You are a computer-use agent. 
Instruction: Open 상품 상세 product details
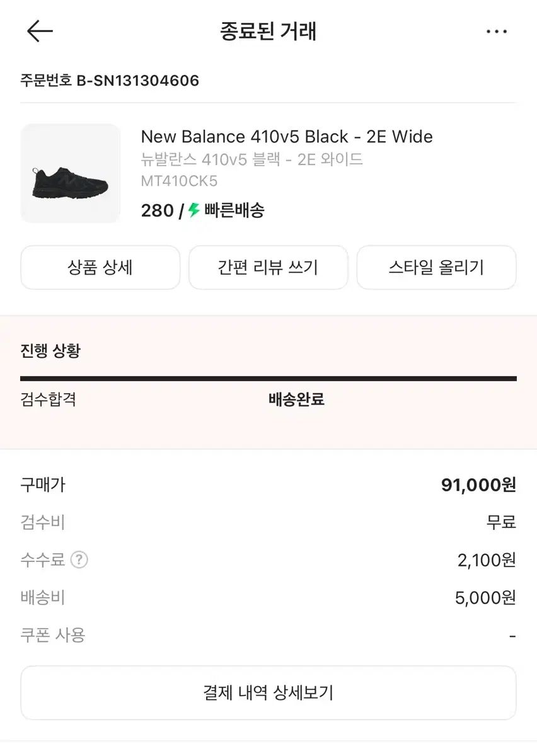pos(100,268)
